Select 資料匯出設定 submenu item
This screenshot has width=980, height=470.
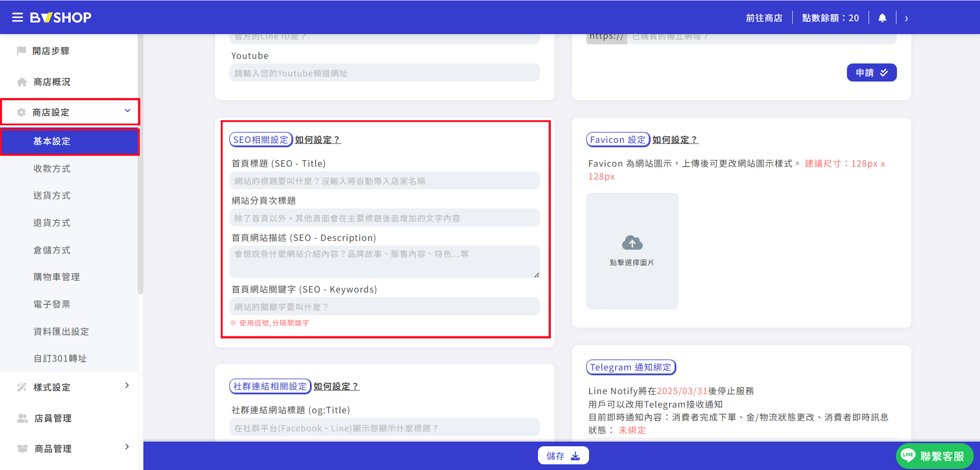tap(61, 332)
